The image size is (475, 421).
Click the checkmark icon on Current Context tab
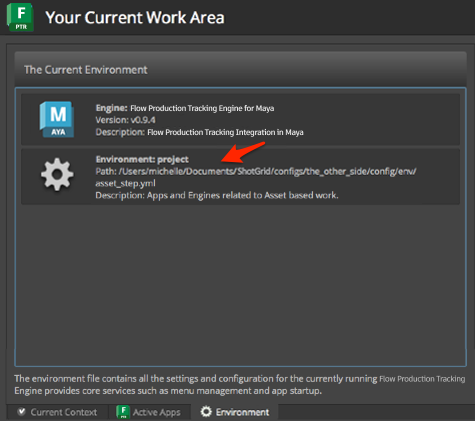tap(22, 412)
